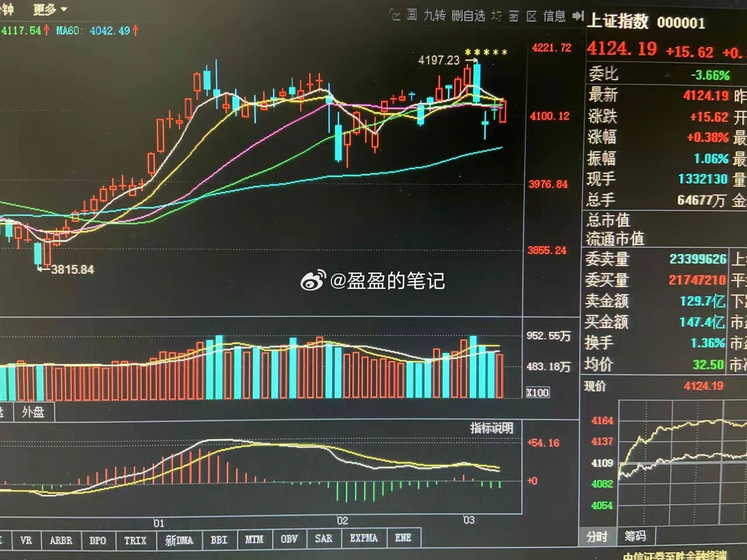Select the EXPMA indicator tab
The image size is (747, 560).
[364, 538]
